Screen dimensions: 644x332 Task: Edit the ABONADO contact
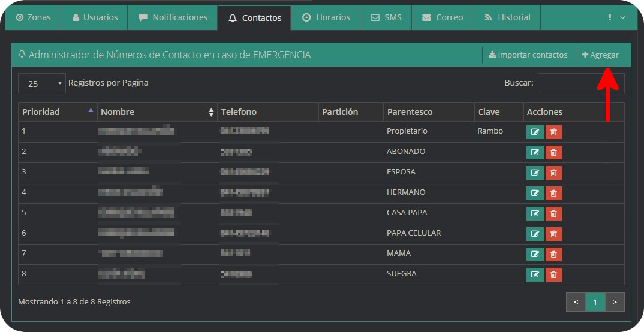point(535,152)
